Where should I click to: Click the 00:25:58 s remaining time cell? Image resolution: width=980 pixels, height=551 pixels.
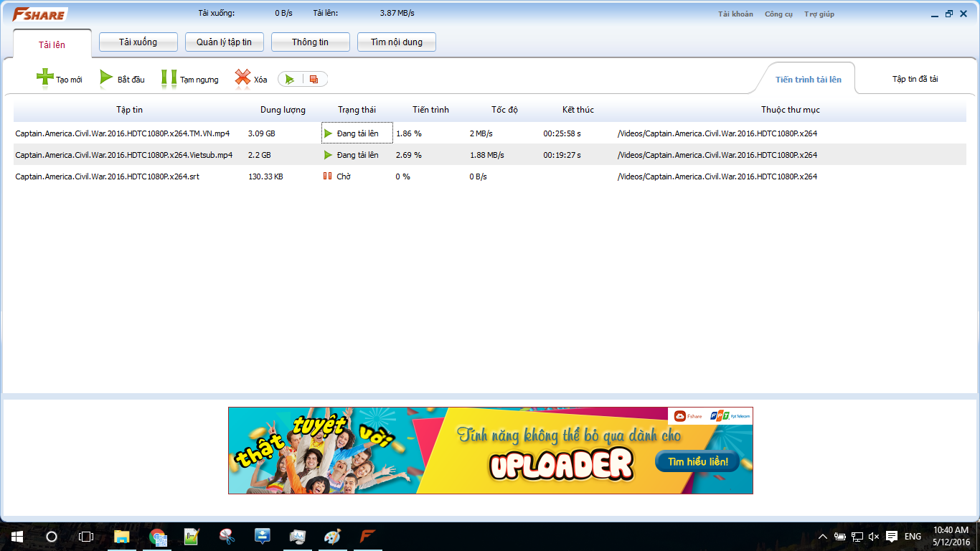click(562, 133)
